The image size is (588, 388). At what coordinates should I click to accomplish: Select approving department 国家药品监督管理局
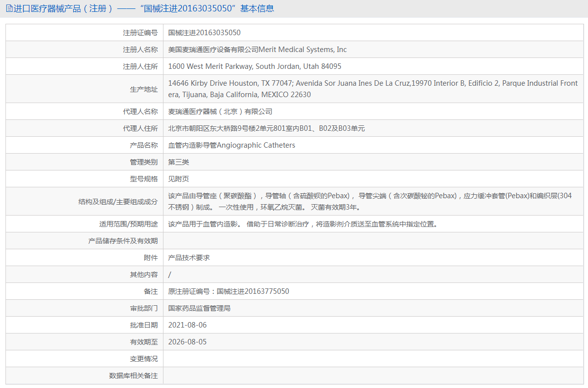[199, 308]
